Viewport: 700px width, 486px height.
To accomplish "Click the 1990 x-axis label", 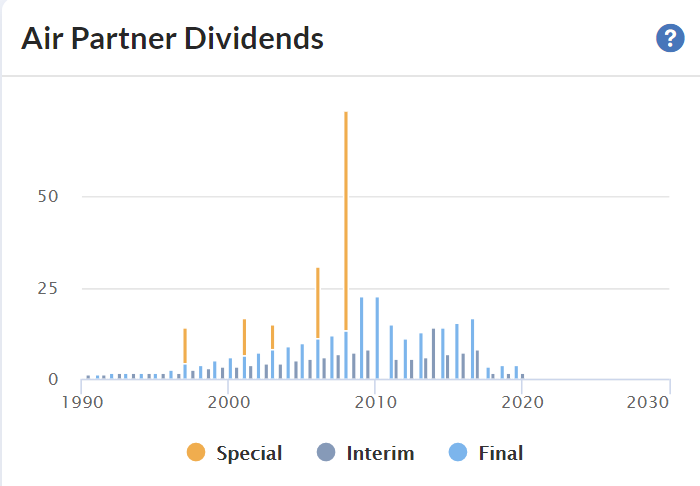I will coord(82,403).
